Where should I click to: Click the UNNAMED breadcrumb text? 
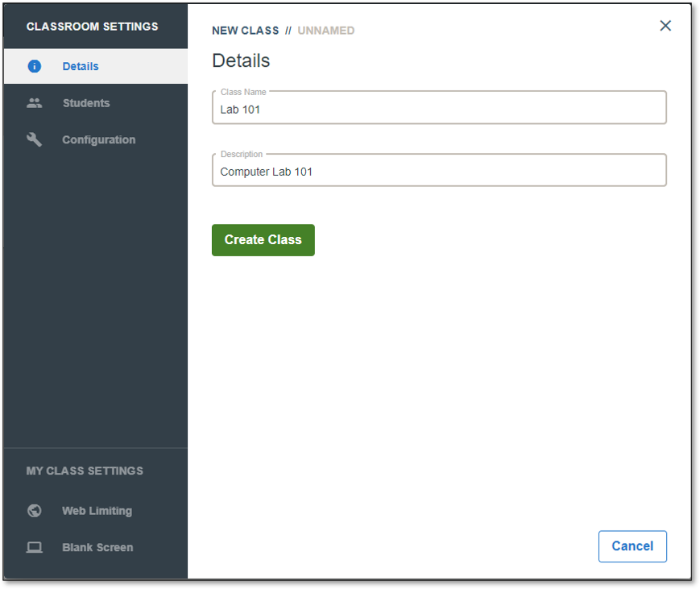click(326, 31)
